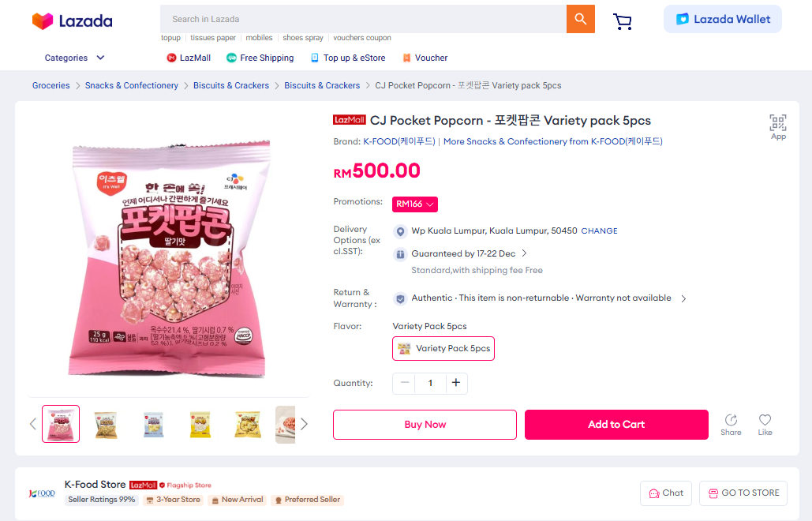
Task: Open the Categories dropdown
Action: coord(75,58)
